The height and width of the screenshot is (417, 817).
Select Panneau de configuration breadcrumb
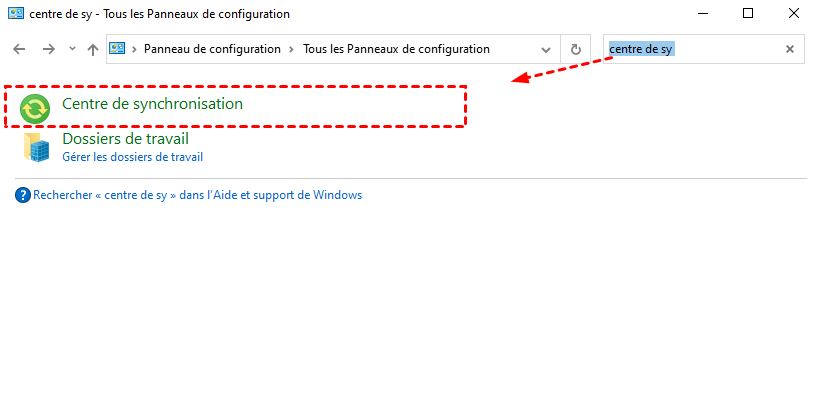(212, 49)
